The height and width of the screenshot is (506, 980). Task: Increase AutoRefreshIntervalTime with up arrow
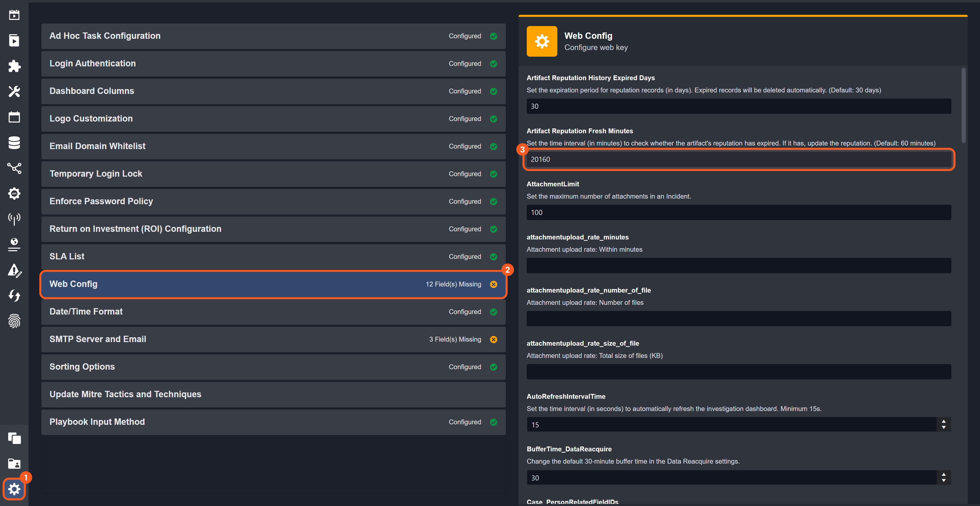tap(944, 421)
